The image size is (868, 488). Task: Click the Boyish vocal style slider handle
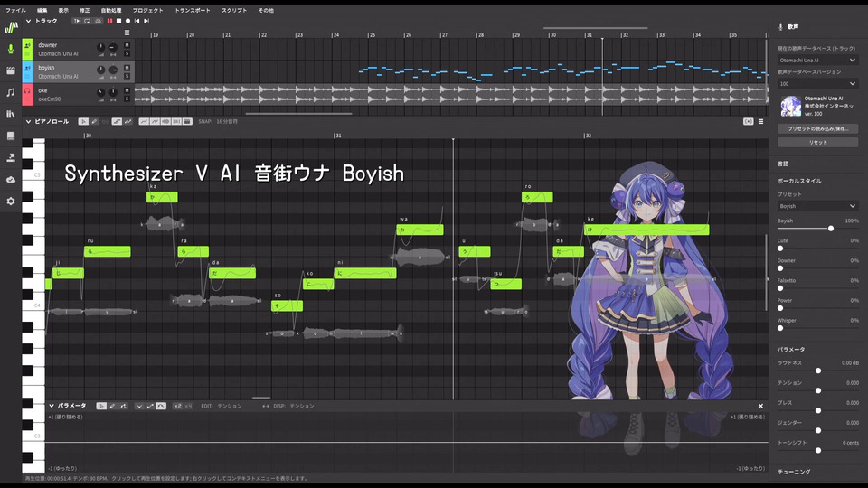coord(830,229)
